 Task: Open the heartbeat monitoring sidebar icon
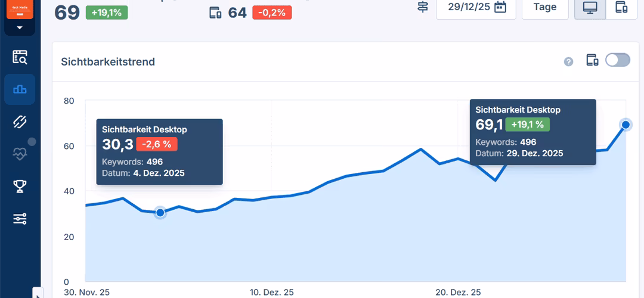point(20,154)
